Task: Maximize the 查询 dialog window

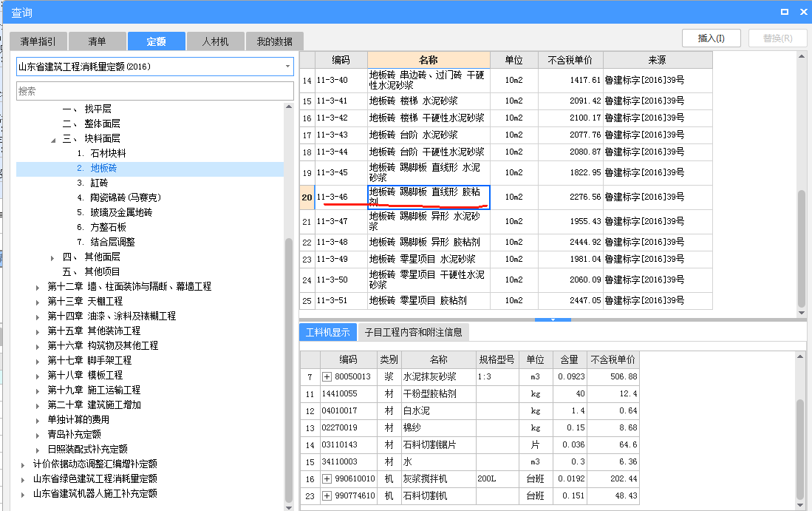Action: [x=785, y=11]
